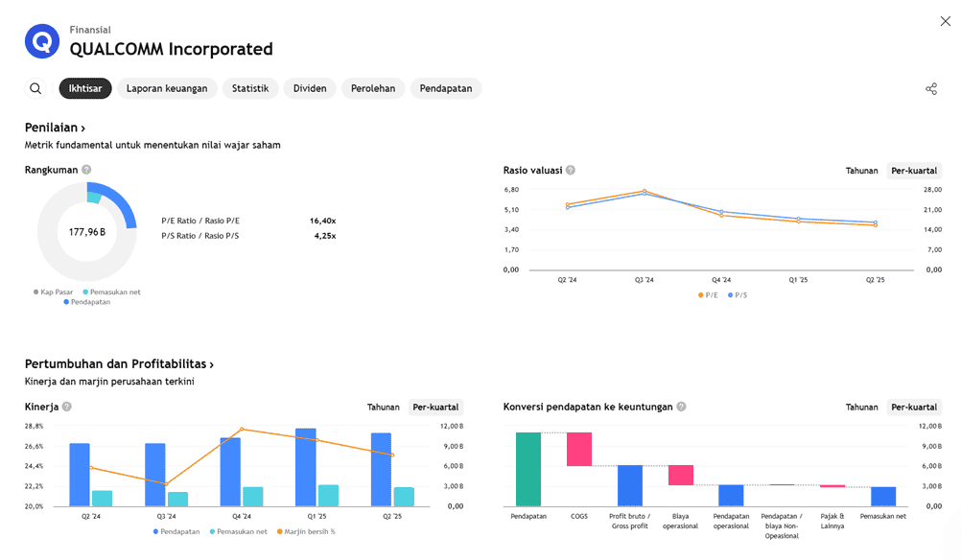The image size is (961, 560).
Task: Toggle Pendapatan legend in Rangkuman donut
Action: point(87,302)
